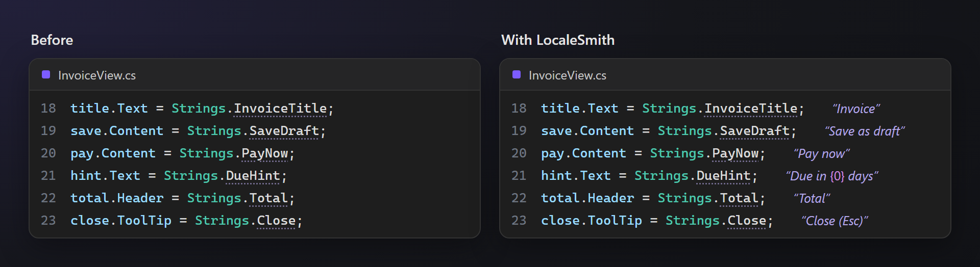Click pay.Content in Before panel
980x267 pixels.
pyautogui.click(x=113, y=153)
